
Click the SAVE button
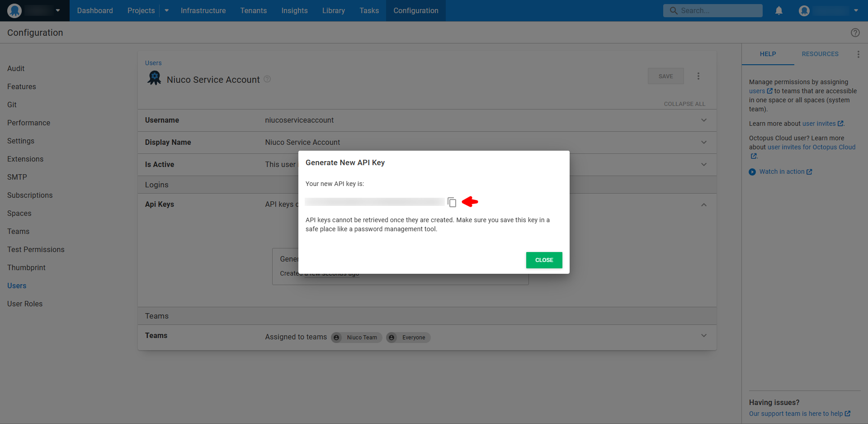tap(665, 76)
